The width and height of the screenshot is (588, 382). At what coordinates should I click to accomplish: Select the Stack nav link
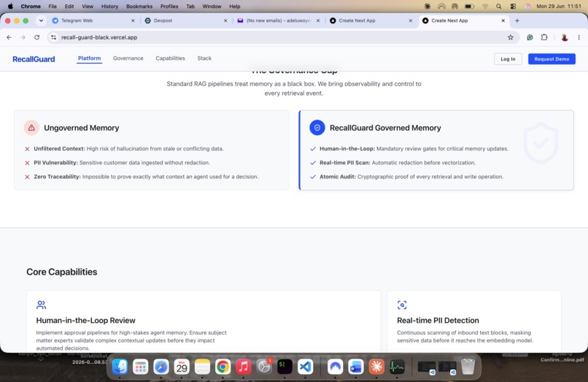(x=204, y=58)
